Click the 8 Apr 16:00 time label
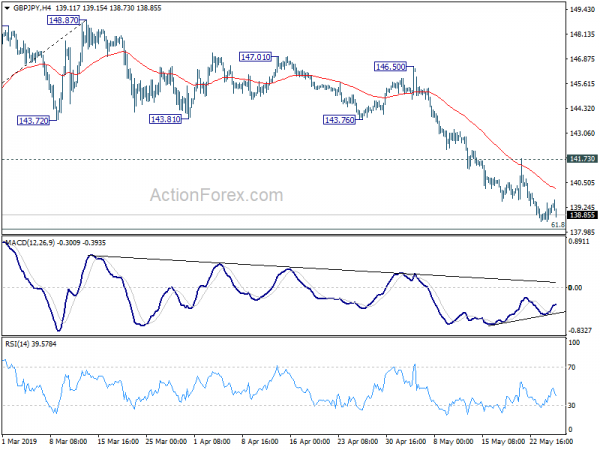 click(x=260, y=441)
